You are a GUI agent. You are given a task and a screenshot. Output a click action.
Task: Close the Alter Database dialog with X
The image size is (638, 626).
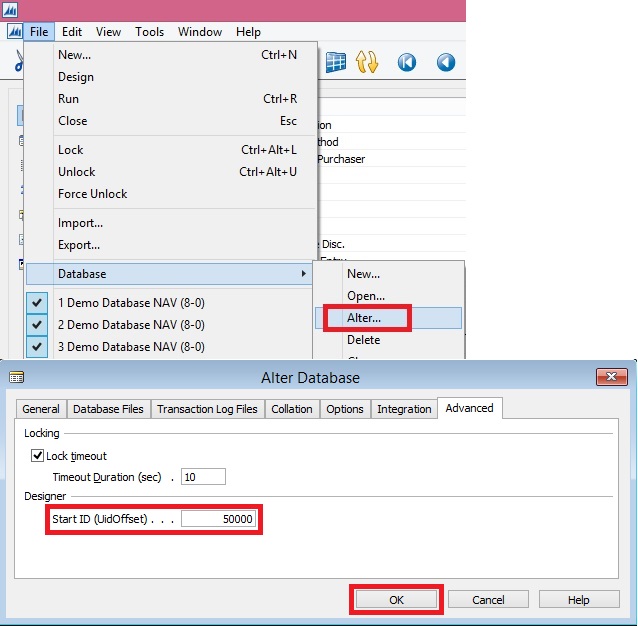pyautogui.click(x=611, y=377)
